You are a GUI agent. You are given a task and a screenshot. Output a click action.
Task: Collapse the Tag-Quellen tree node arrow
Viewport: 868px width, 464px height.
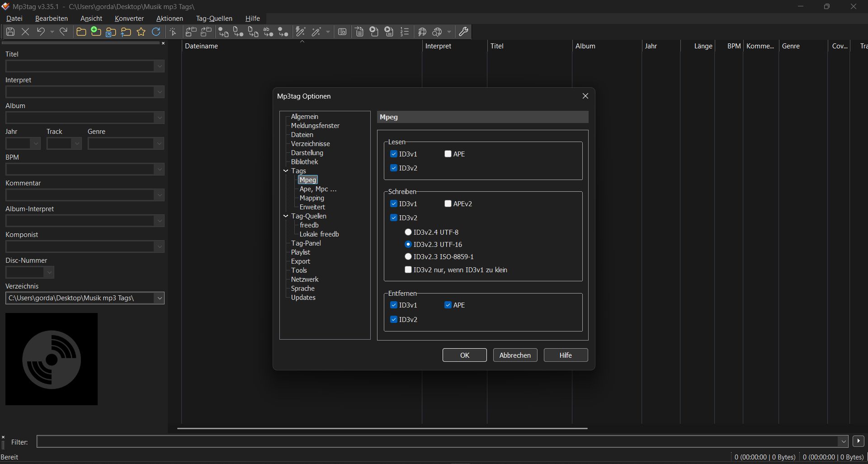coord(286,216)
